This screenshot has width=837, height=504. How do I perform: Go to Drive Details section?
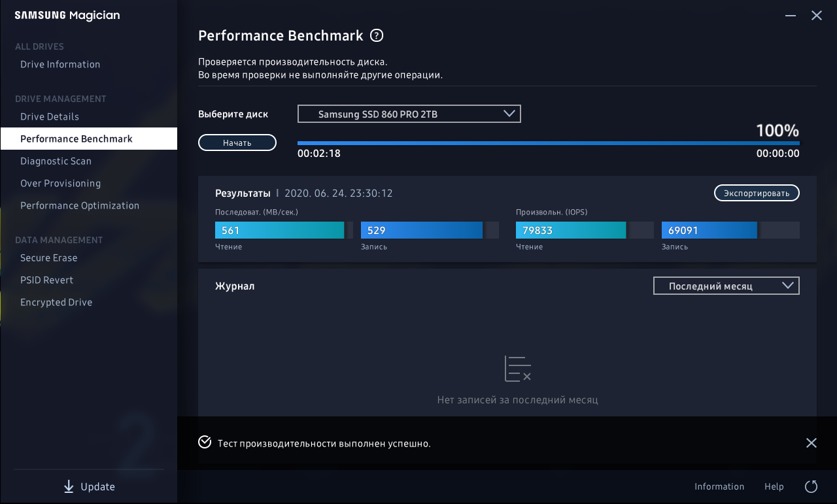pos(50,116)
